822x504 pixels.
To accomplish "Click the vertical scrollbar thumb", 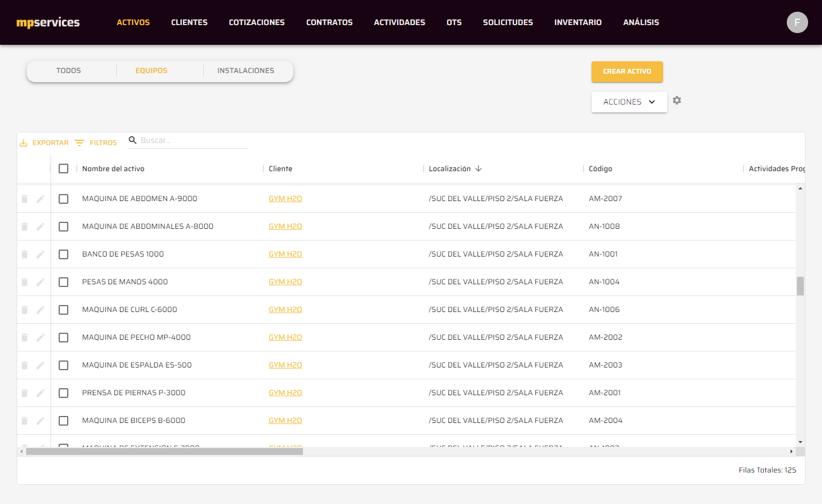I will (x=800, y=286).
